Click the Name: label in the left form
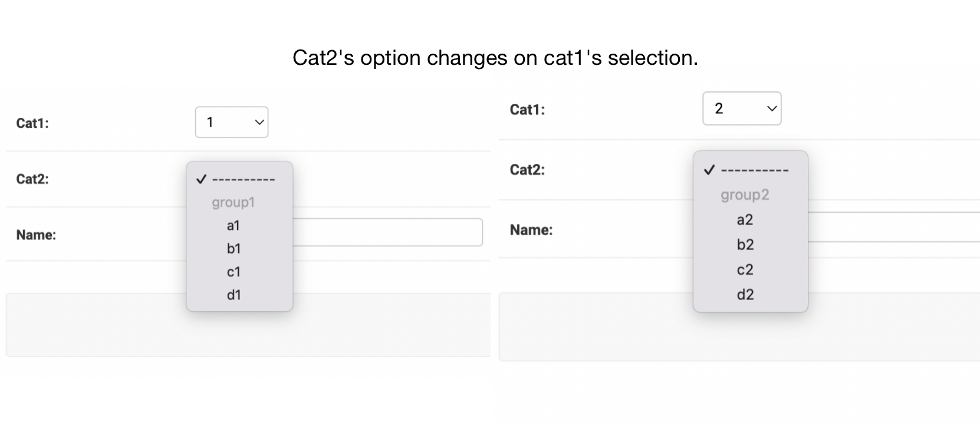Image resolution: width=980 pixels, height=435 pixels. 36,235
